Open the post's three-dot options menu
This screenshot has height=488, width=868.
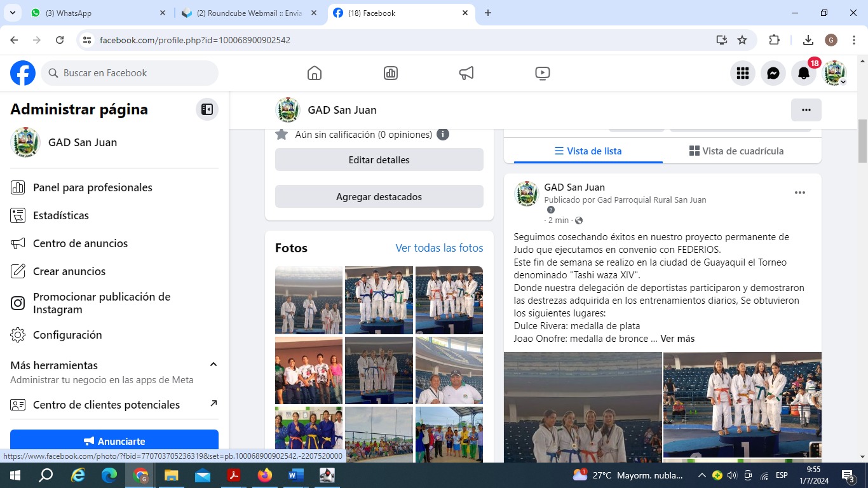[x=800, y=193]
